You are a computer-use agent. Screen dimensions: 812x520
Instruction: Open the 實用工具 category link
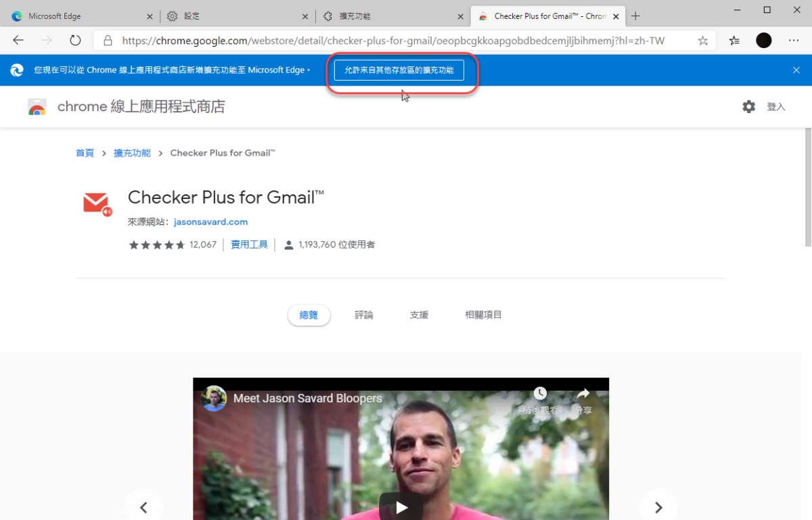[249, 244]
